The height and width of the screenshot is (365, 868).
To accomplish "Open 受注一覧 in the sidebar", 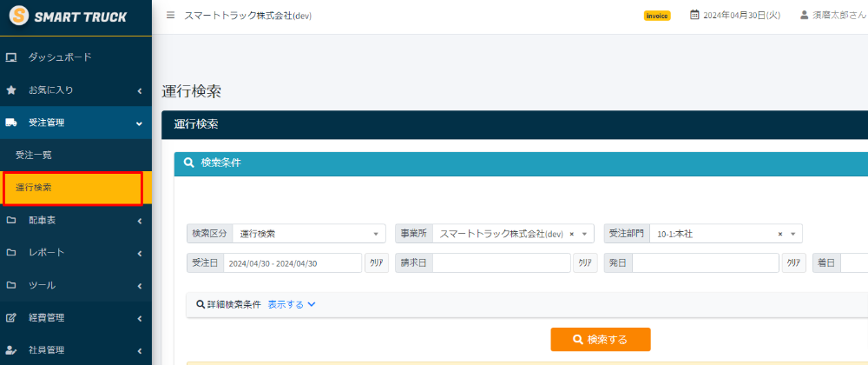I will click(34, 155).
